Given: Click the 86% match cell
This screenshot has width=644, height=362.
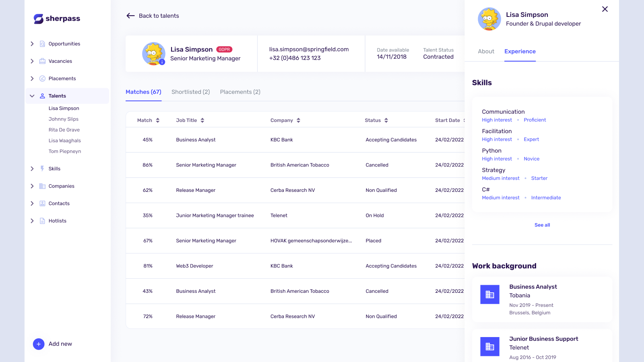Looking at the screenshot, I should coord(148,165).
